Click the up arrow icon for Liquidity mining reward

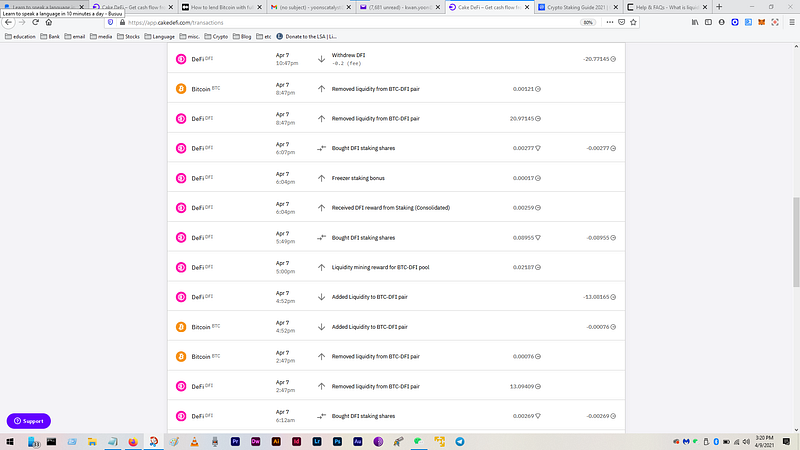321,267
